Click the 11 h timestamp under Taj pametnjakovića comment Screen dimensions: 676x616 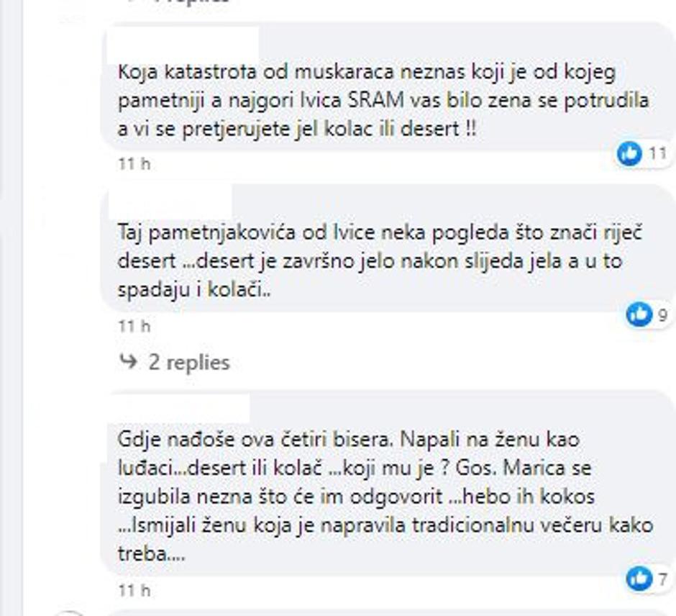134,326
